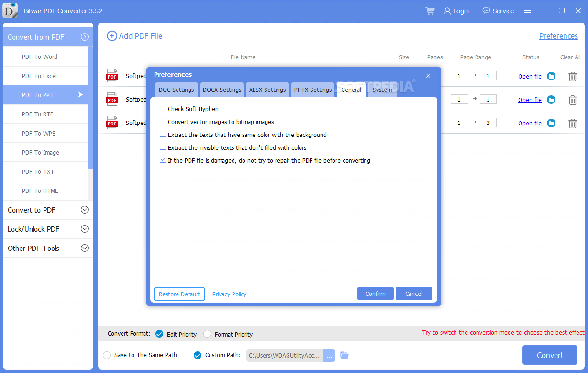Click the Add PDF File plus icon
588x373 pixels.
click(x=112, y=36)
